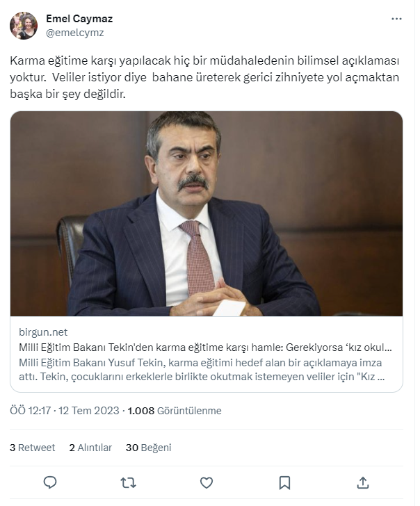
Task: Open the birgun.net source link
Action: (43, 332)
